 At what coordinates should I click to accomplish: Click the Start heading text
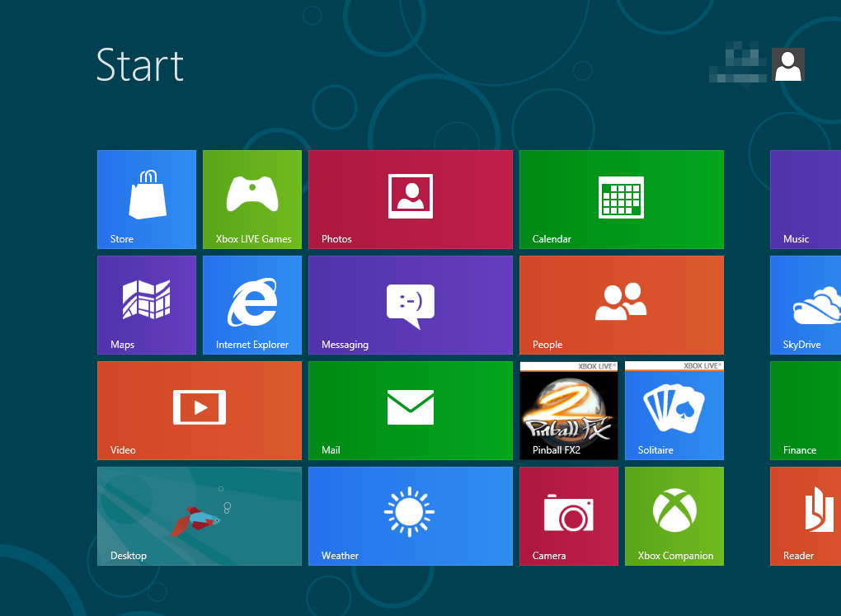tap(140, 65)
